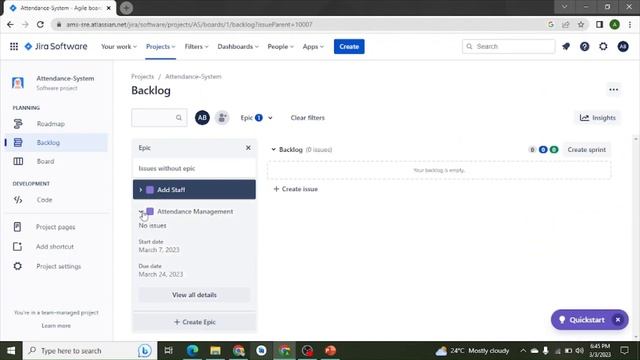Click the top Search box

pos(509,47)
